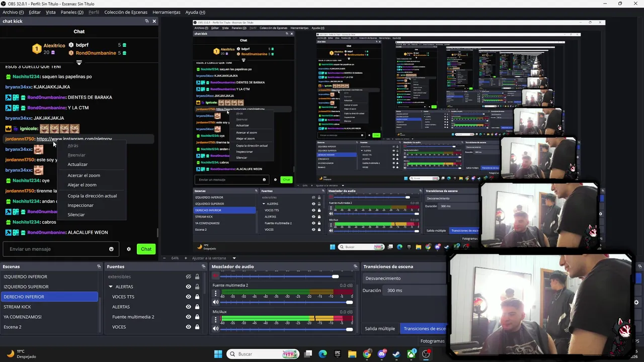Image resolution: width=644 pixels, height=362 pixels.
Task: Open the Instagram link from jordannn1750
Action: click(74, 139)
